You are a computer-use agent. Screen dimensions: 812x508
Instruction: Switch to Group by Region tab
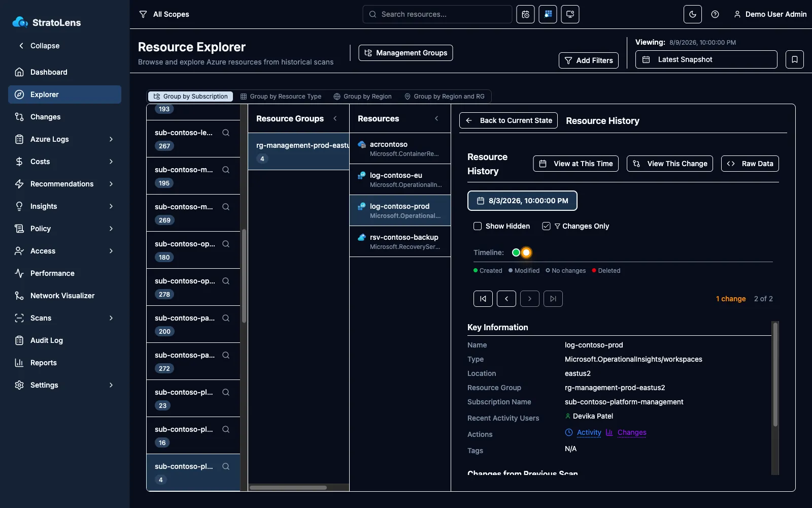pos(362,97)
